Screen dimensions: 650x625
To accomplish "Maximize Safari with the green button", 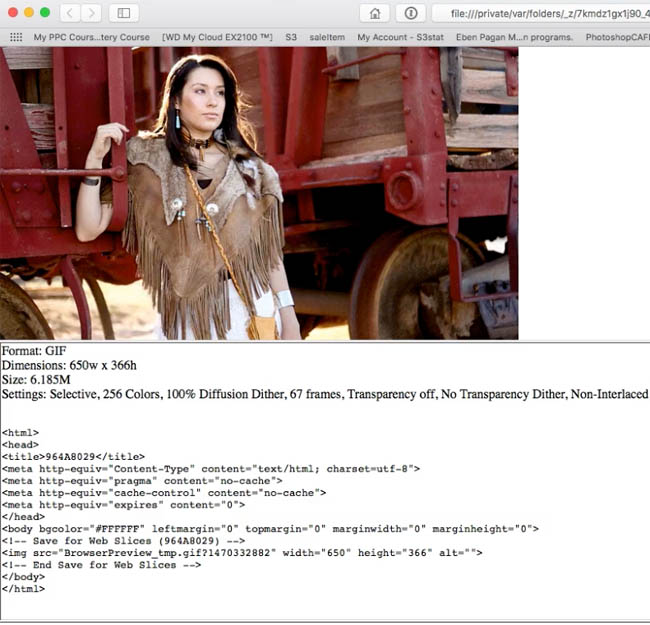I will point(45,13).
